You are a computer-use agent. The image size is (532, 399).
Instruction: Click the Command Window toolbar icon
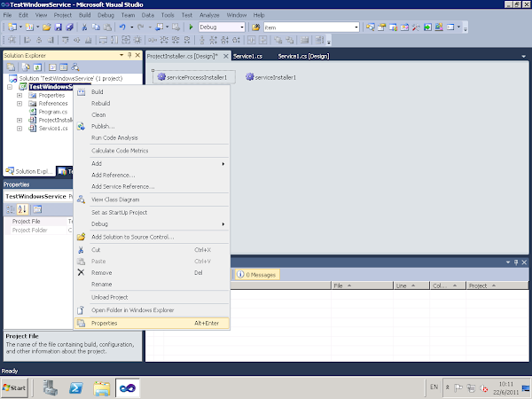coord(450,27)
